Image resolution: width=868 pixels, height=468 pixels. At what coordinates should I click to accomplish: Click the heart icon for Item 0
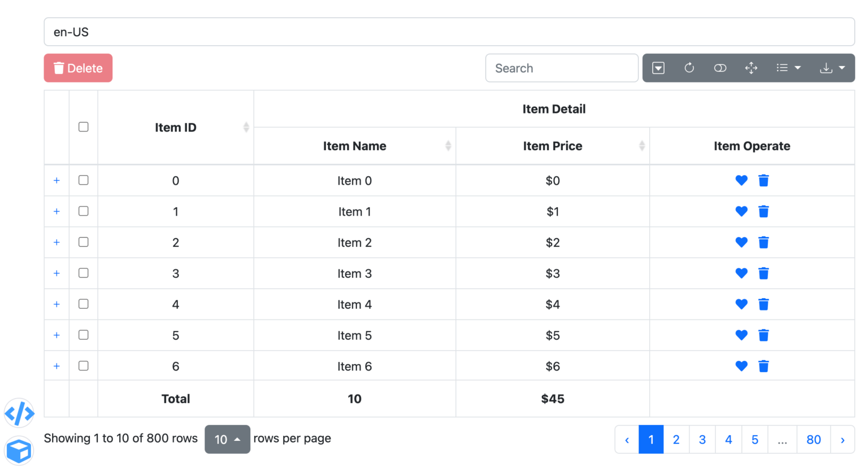(x=741, y=181)
